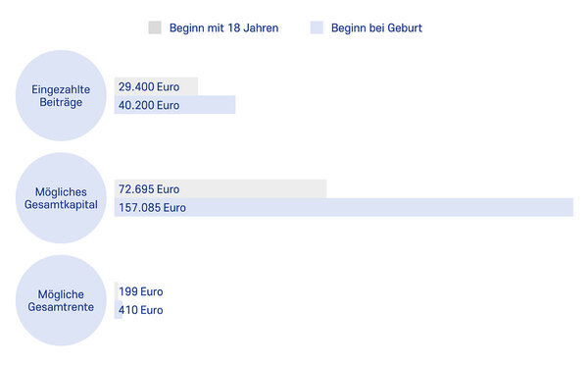This screenshot has width=588, height=367.
Task: Select the 199 Euro value label
Action: tap(140, 291)
